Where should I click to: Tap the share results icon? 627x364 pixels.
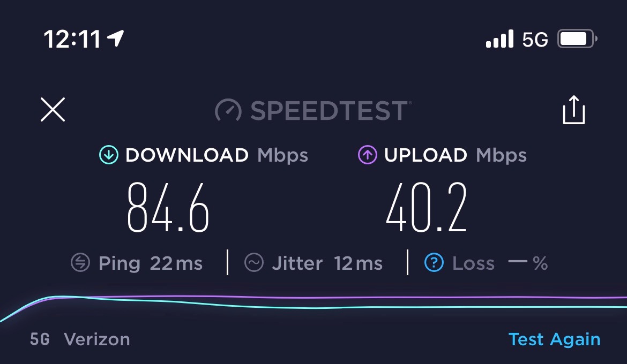click(574, 110)
